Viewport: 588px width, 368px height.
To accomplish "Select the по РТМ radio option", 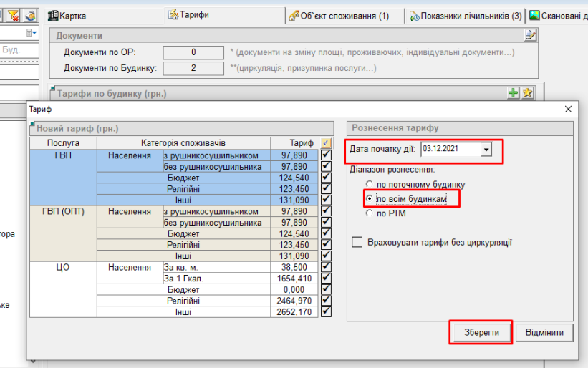I will tap(370, 213).
